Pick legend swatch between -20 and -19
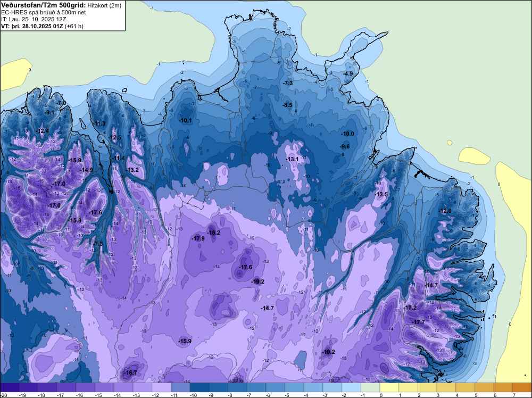This screenshot has height=398, width=532. click(10, 387)
